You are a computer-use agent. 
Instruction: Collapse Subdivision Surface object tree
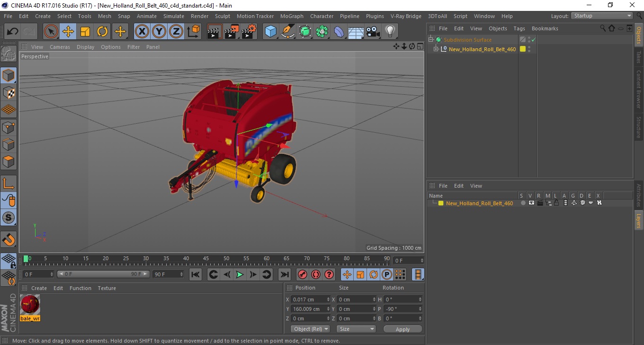[431, 40]
